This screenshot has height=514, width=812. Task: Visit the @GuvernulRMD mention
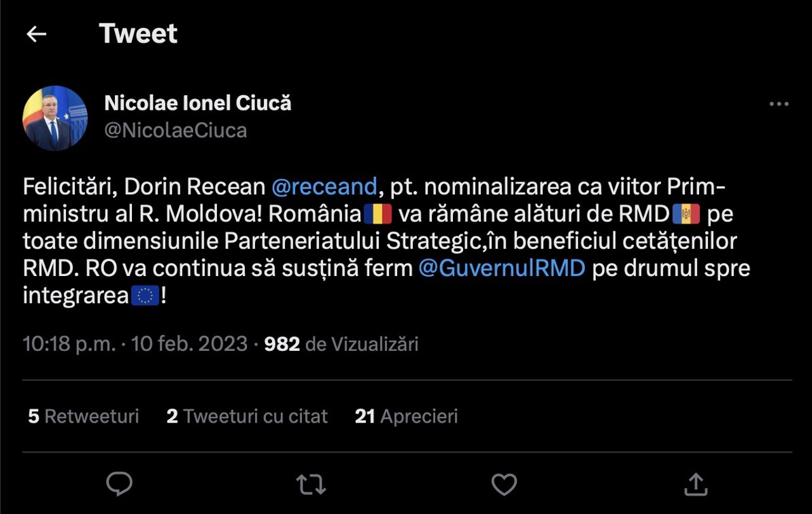501,268
